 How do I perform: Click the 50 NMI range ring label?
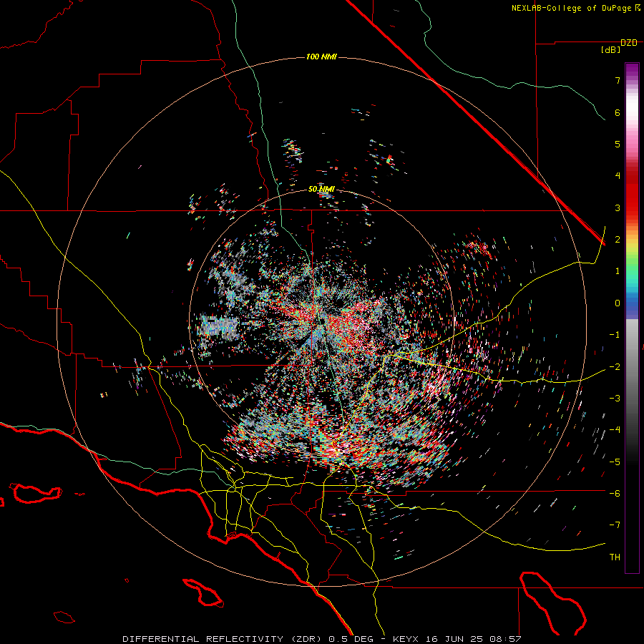tap(321, 190)
